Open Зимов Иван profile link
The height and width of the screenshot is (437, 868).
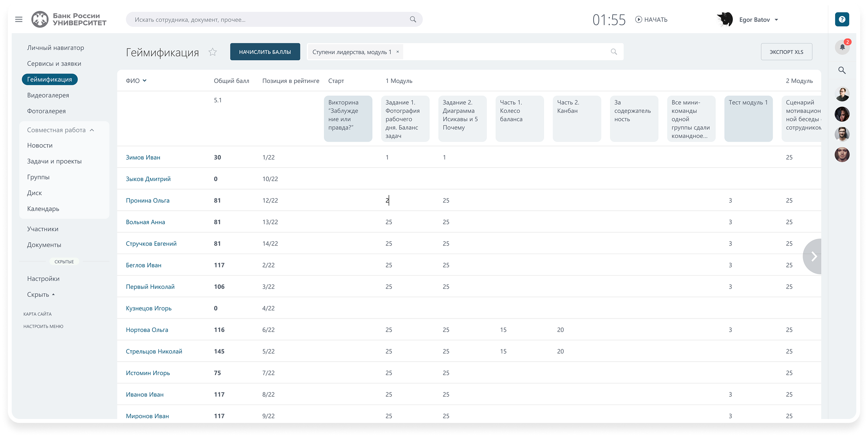tap(143, 158)
